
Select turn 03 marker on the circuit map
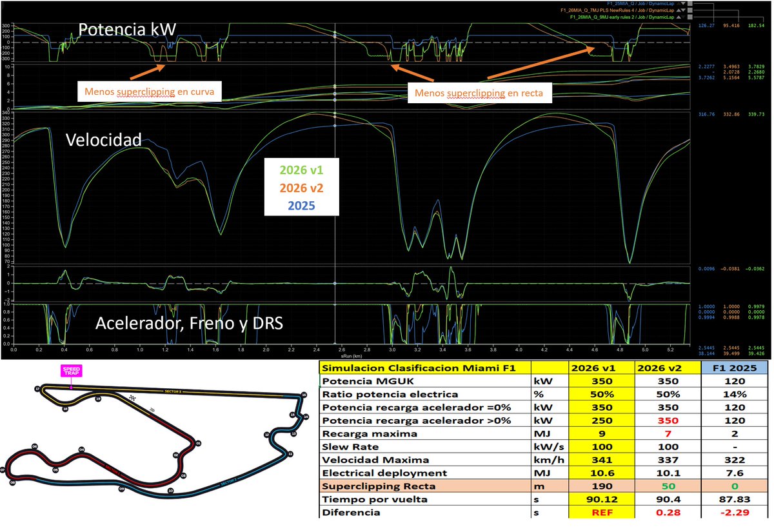(183, 476)
